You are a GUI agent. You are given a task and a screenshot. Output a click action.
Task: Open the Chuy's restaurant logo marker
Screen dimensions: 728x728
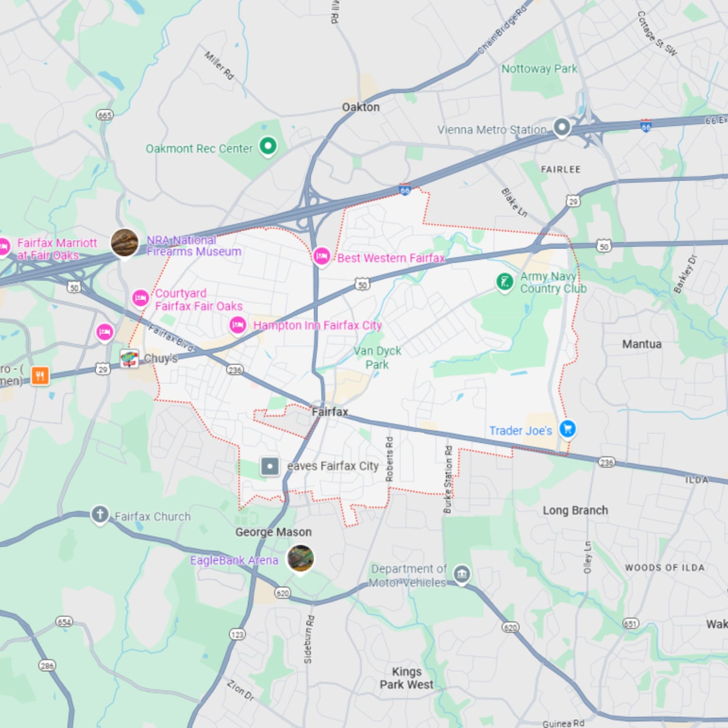129,359
